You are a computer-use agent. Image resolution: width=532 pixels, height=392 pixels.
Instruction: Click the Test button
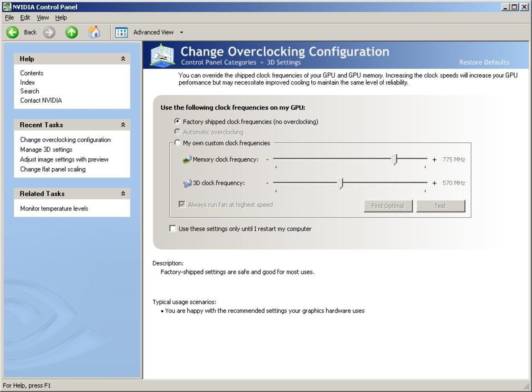tap(441, 206)
